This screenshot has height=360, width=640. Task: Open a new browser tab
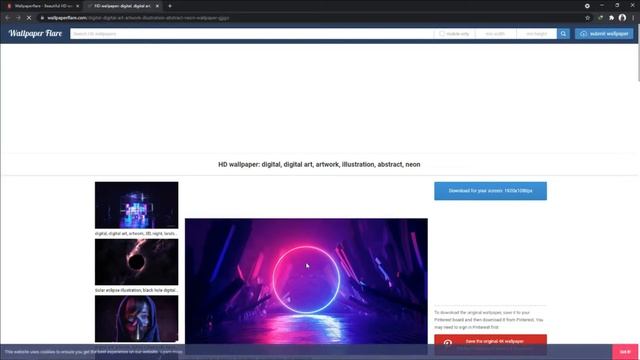[170, 6]
